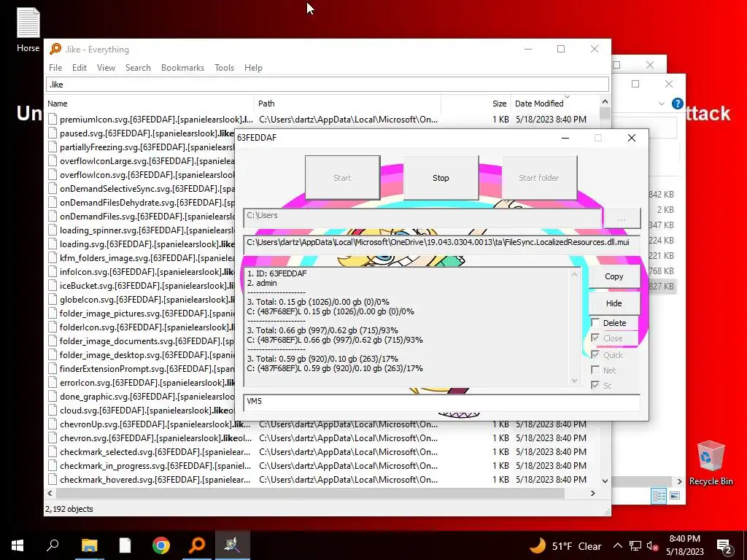Switch to large thumbnails view icon

pyautogui.click(x=675, y=496)
